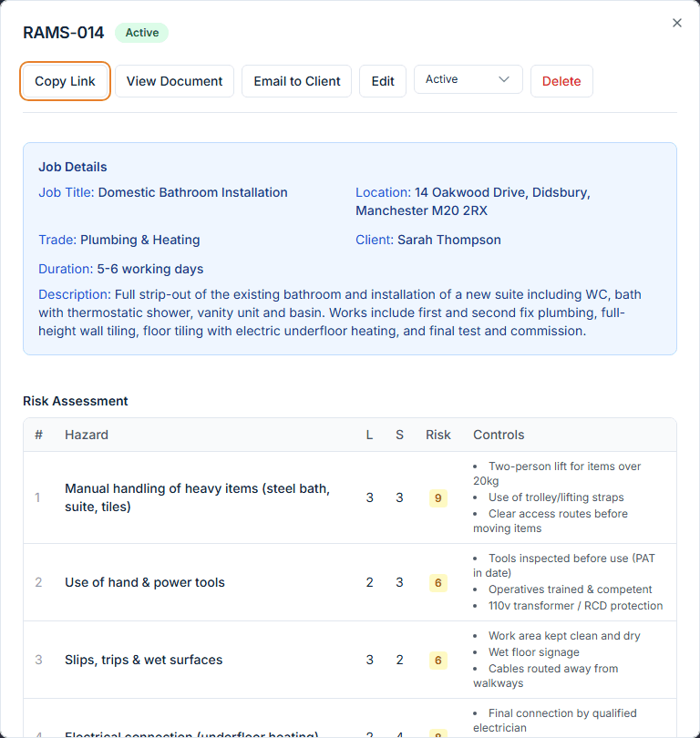This screenshot has height=738, width=700.
Task: Close the RAMS-014 dialog with the X icon
Action: [x=677, y=23]
